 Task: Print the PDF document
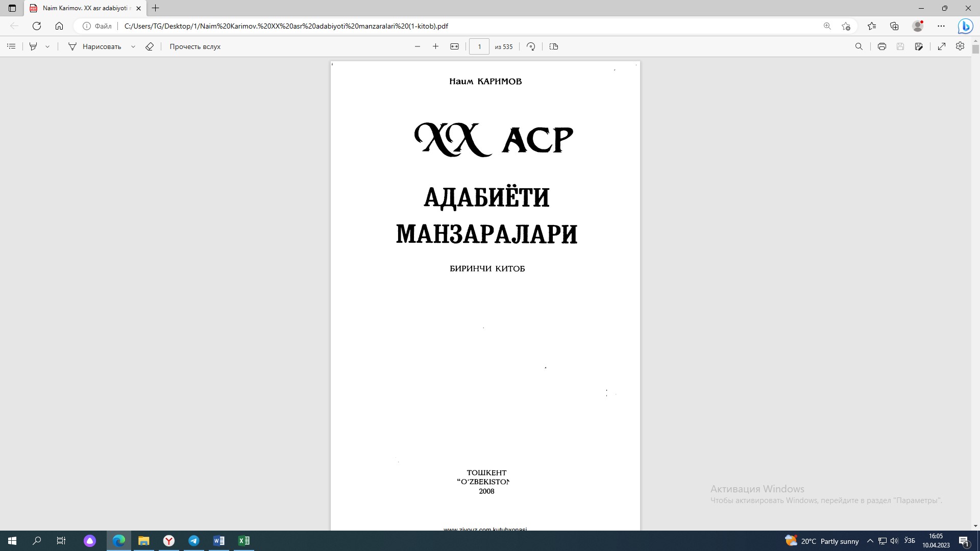pyautogui.click(x=882, y=46)
